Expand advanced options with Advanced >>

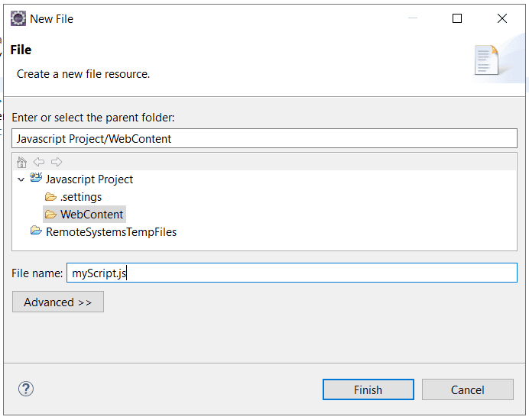click(x=58, y=302)
